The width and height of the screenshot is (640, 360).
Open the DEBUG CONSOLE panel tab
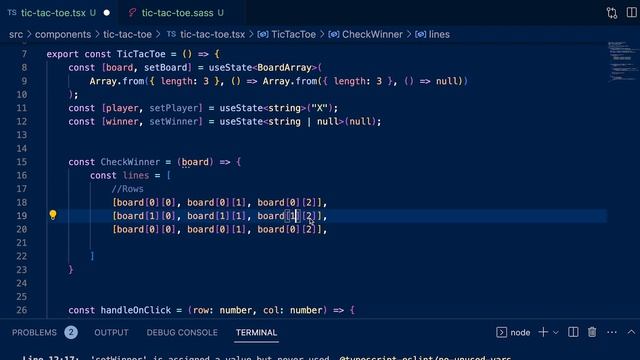click(x=182, y=332)
